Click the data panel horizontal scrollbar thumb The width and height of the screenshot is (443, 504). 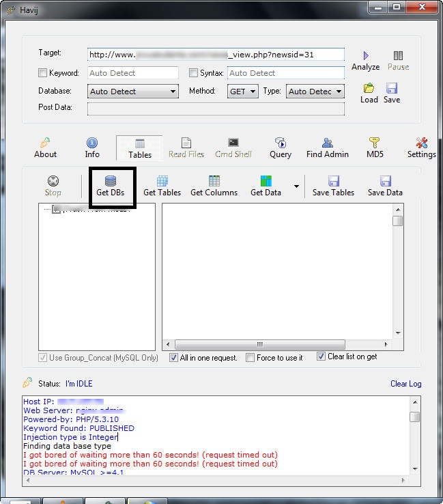click(x=260, y=344)
